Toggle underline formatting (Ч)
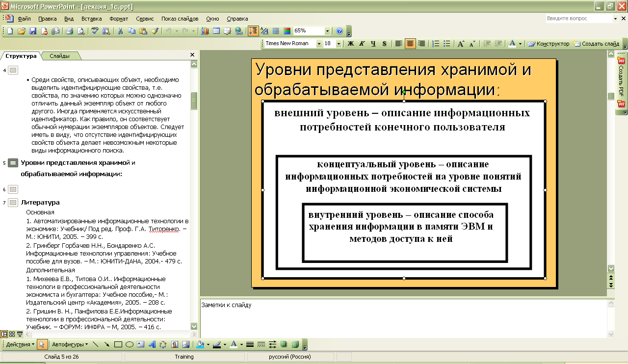 [x=373, y=44]
